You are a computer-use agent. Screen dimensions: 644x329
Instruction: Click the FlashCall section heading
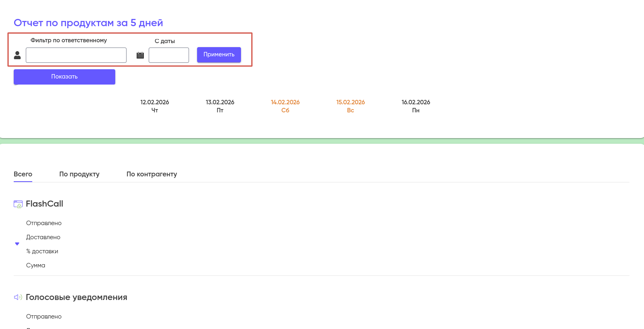pyautogui.click(x=44, y=204)
